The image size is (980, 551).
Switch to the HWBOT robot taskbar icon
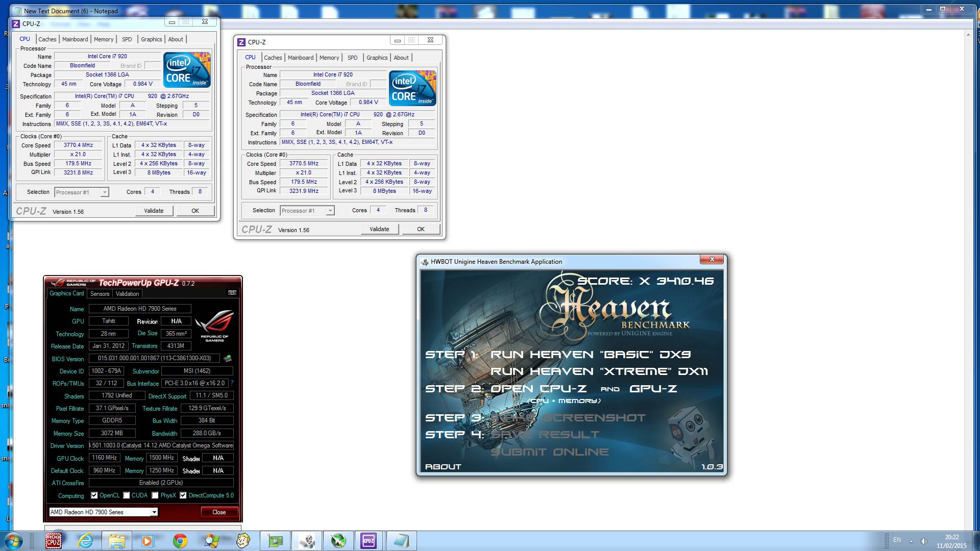click(x=307, y=541)
